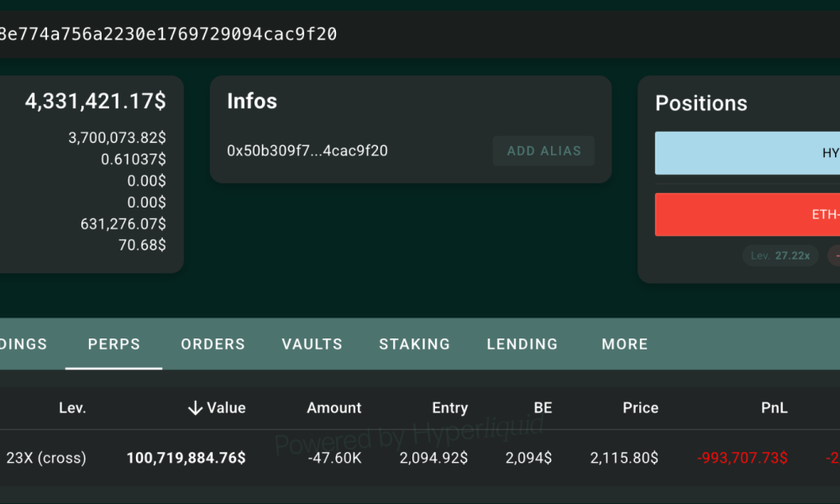Click the address 0x50b309f7...4cac9f20
840x504 pixels.
pyautogui.click(x=307, y=151)
